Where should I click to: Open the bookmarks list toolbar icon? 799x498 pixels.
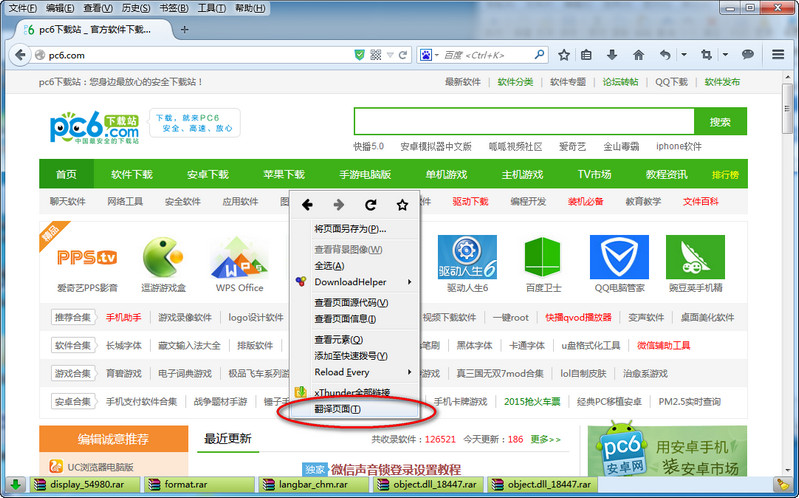click(587, 55)
